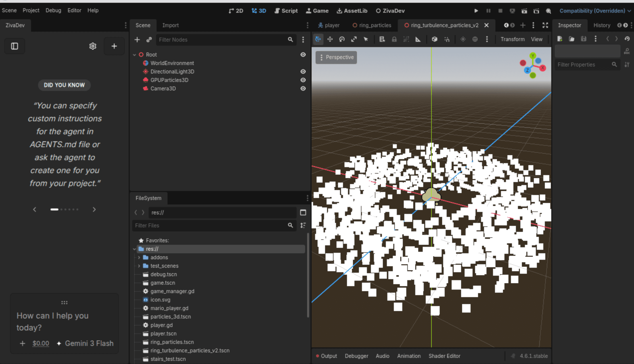
Task: Switch to the Import dock tab
Action: (x=170, y=25)
